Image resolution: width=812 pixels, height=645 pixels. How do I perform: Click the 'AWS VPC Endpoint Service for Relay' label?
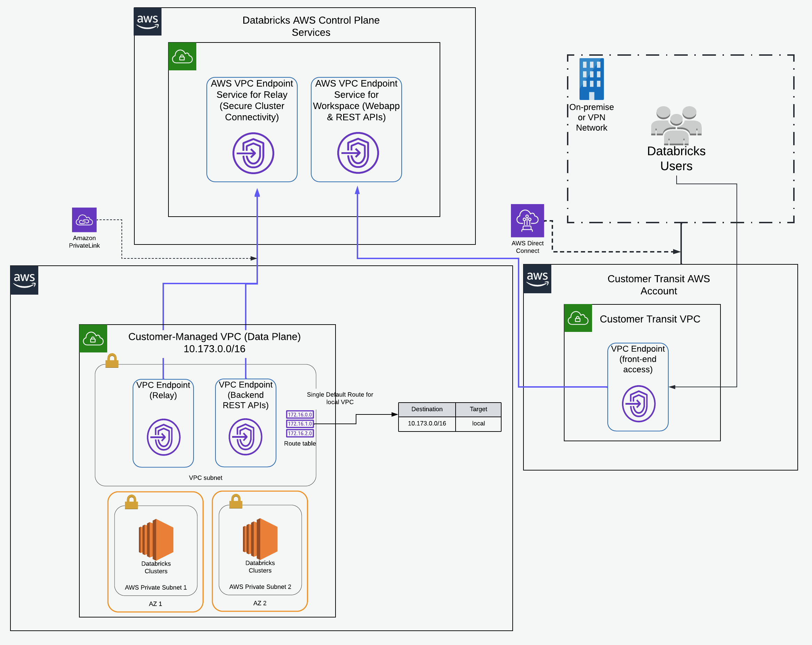tap(252, 100)
